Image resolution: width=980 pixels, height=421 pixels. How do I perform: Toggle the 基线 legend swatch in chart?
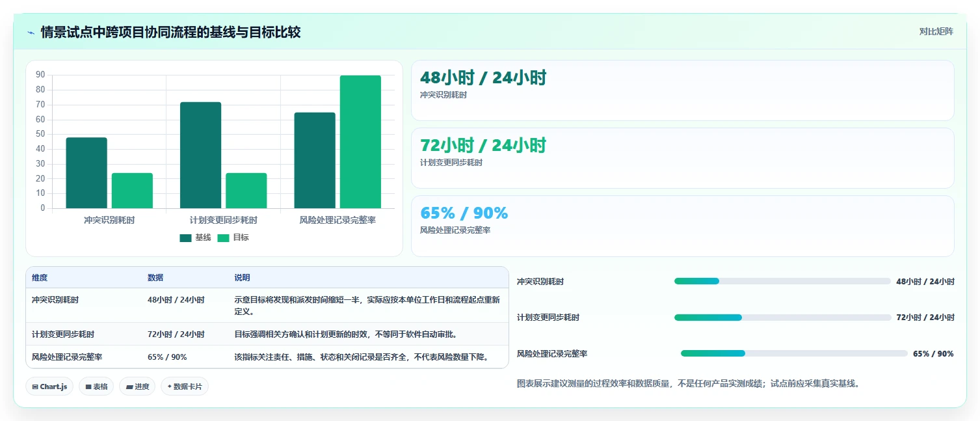(x=185, y=238)
